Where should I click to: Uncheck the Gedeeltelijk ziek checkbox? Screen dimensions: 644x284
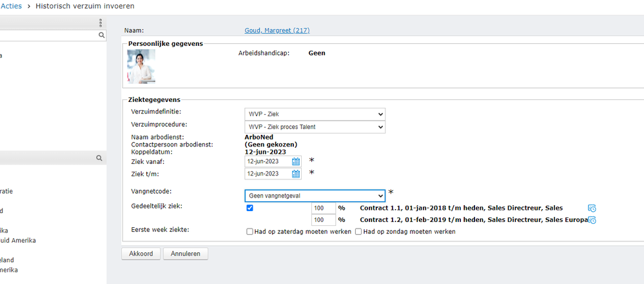(x=250, y=208)
